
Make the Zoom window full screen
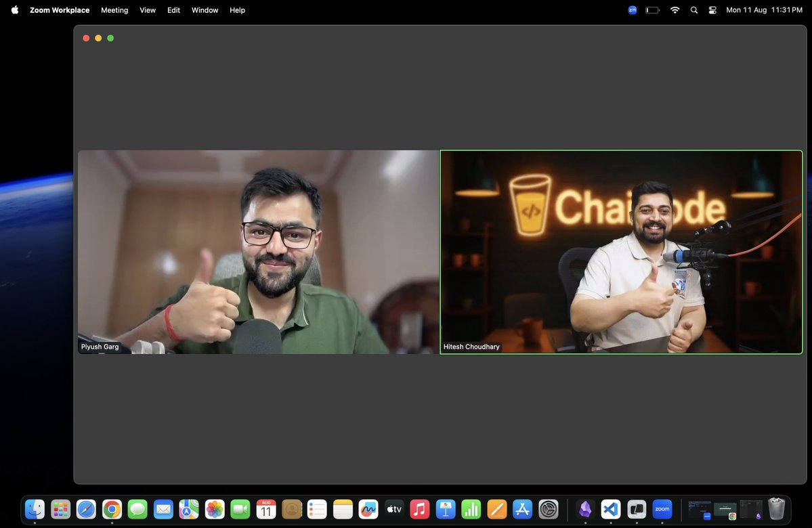110,38
